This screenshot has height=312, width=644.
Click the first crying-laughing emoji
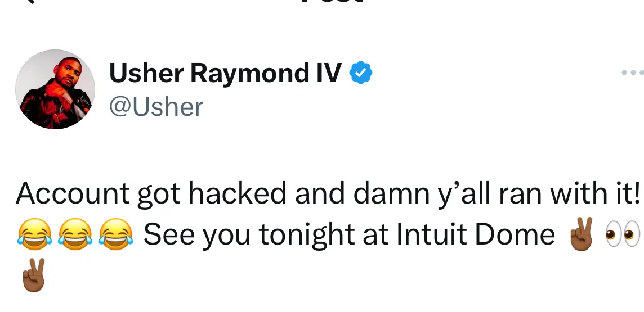tap(34, 234)
